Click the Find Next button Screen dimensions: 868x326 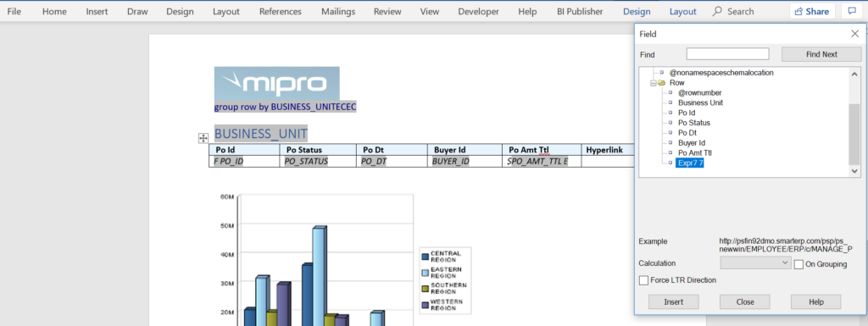tap(821, 54)
